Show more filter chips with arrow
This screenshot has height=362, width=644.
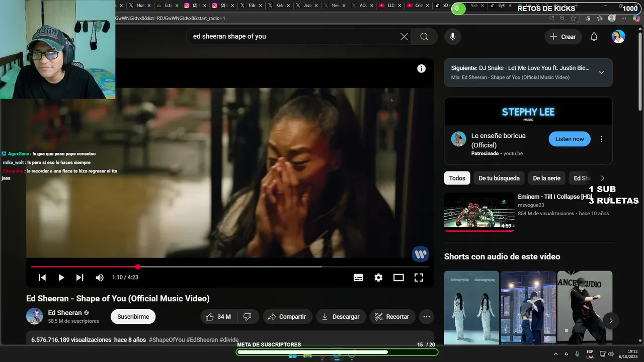click(603, 178)
